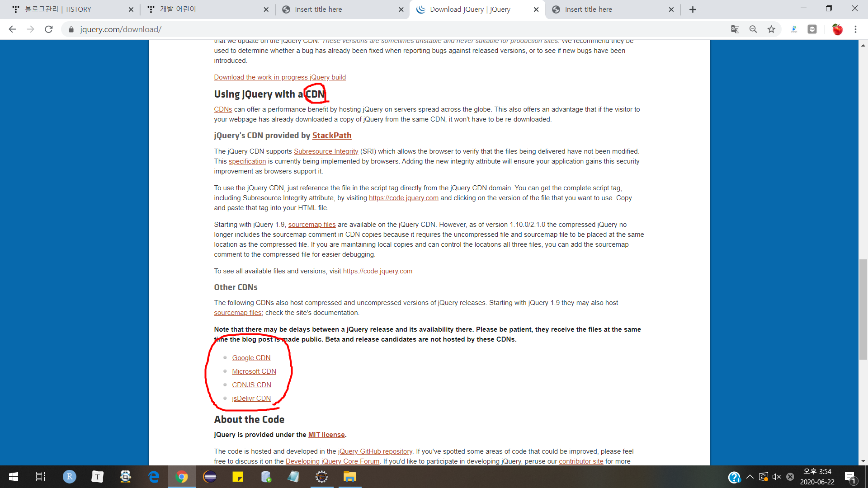
Task: Open Microsoft Edge from taskbar
Action: 154,477
